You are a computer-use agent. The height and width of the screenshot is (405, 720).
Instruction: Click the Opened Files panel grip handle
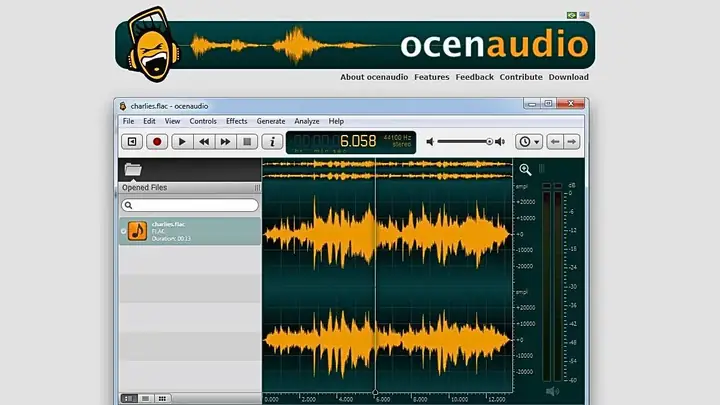257,188
